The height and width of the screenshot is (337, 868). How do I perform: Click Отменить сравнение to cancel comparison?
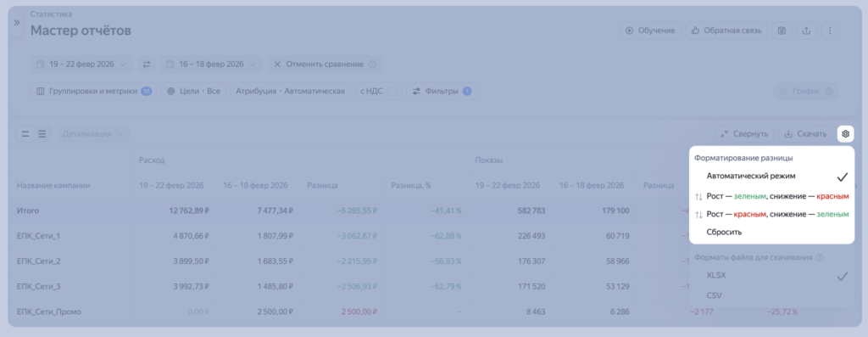(319, 65)
